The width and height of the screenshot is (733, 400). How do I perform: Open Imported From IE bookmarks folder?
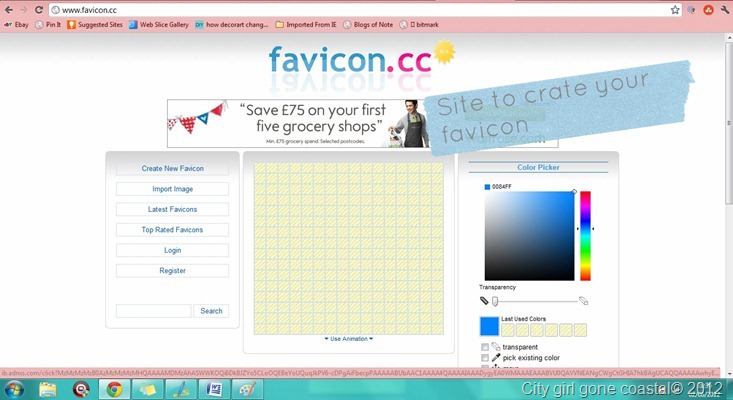pyautogui.click(x=306, y=24)
